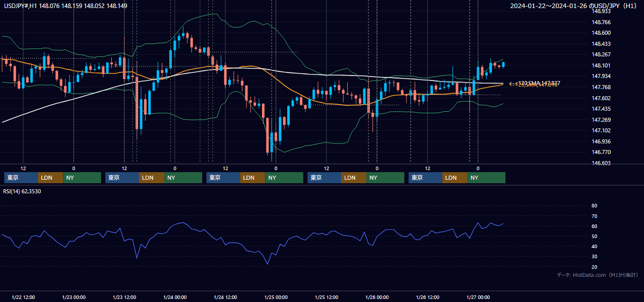This screenshot has width=644, height=302.
Task: Click the RSI 20 level label
Action: coord(594,267)
